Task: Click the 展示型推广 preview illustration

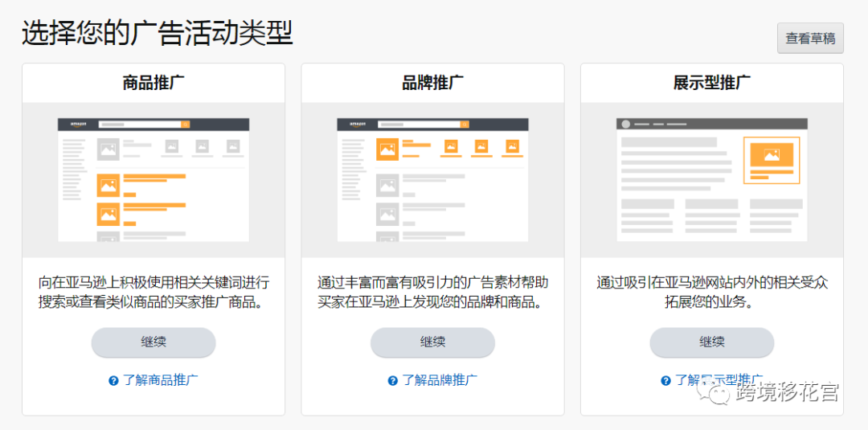Action: (x=711, y=180)
